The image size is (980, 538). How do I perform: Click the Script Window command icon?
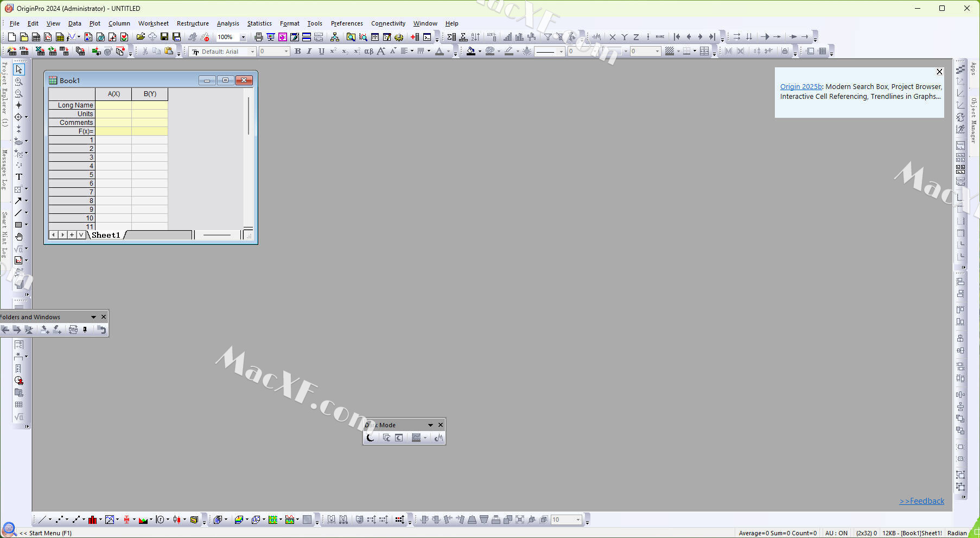(427, 37)
